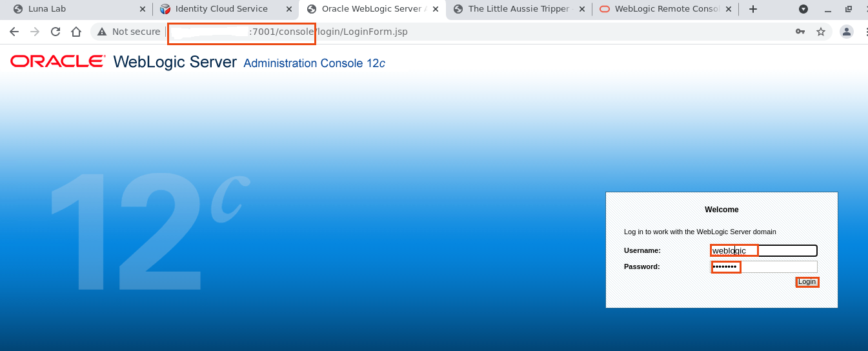This screenshot has width=868, height=351.
Task: Reload the current page
Action: (56, 32)
